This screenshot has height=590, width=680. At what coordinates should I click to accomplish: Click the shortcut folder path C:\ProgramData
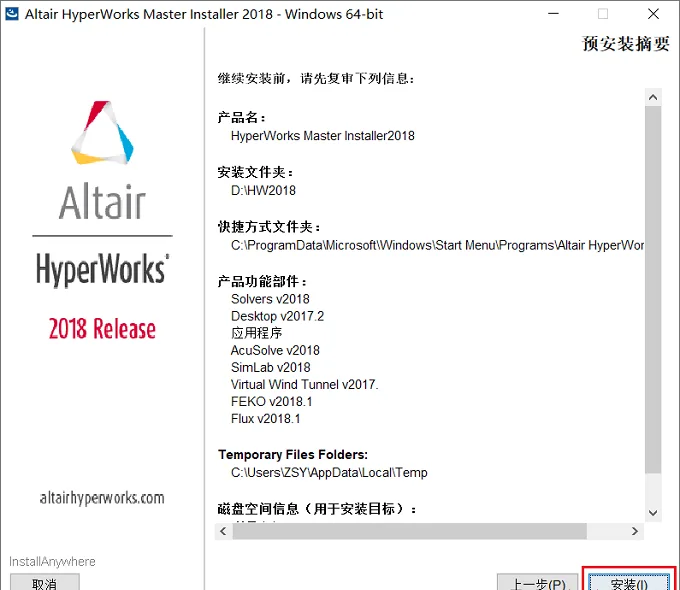(437, 245)
